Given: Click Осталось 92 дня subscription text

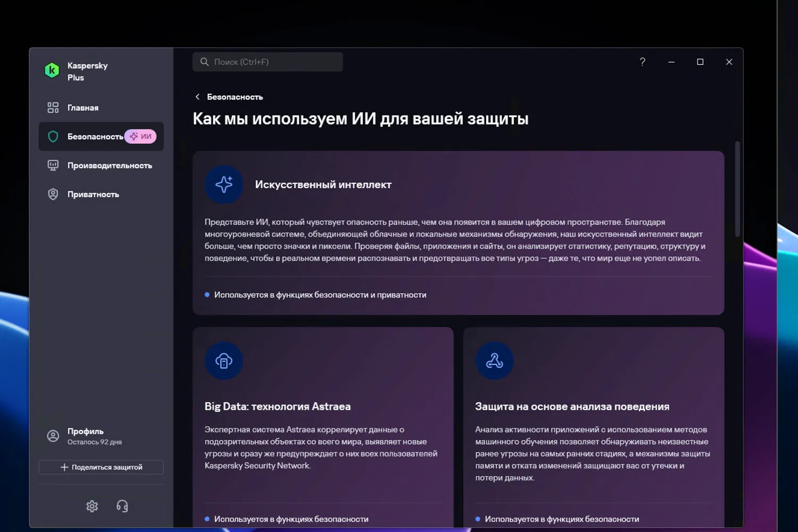Looking at the screenshot, I should point(95,442).
